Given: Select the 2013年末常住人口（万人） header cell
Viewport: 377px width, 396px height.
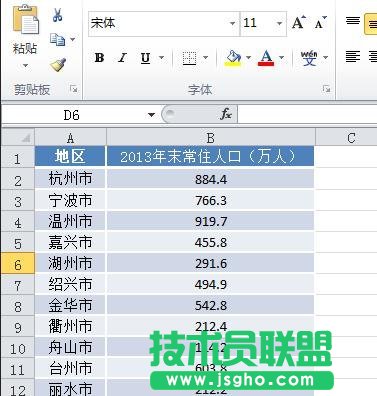Looking at the screenshot, I should pyautogui.click(x=210, y=156).
